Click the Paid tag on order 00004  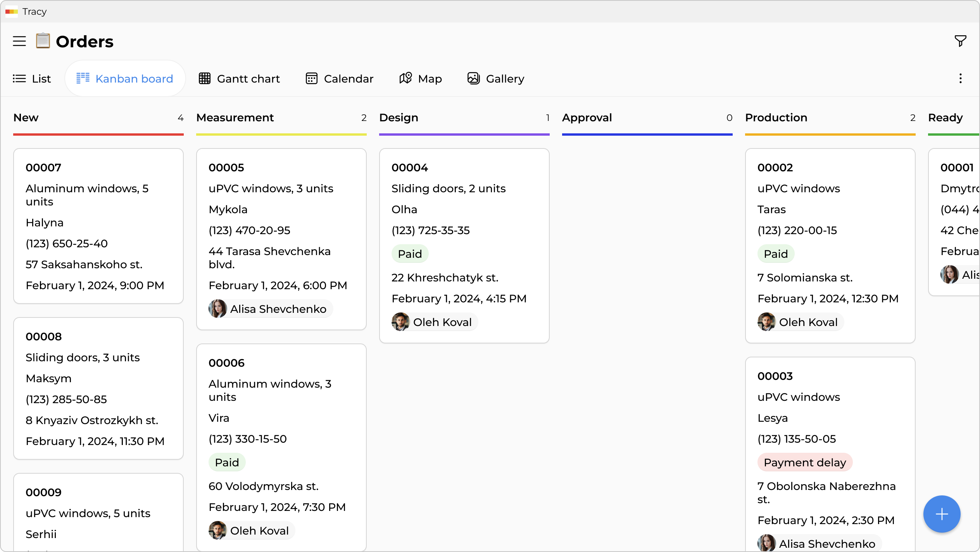coord(410,254)
